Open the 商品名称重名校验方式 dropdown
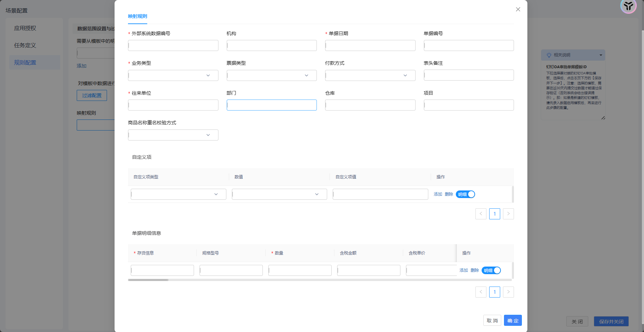The width and height of the screenshot is (644, 332). click(x=173, y=135)
